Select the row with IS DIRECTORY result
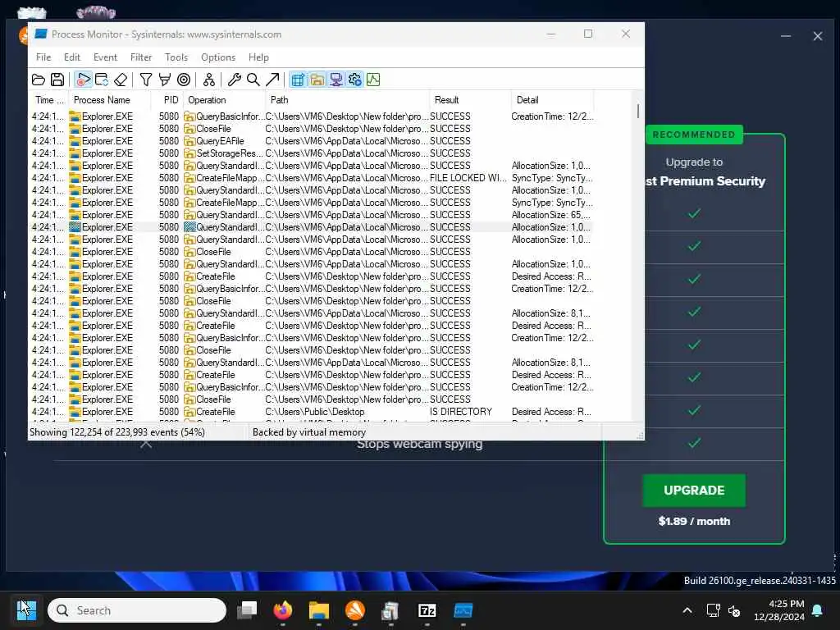Image resolution: width=840 pixels, height=630 pixels. (311, 412)
